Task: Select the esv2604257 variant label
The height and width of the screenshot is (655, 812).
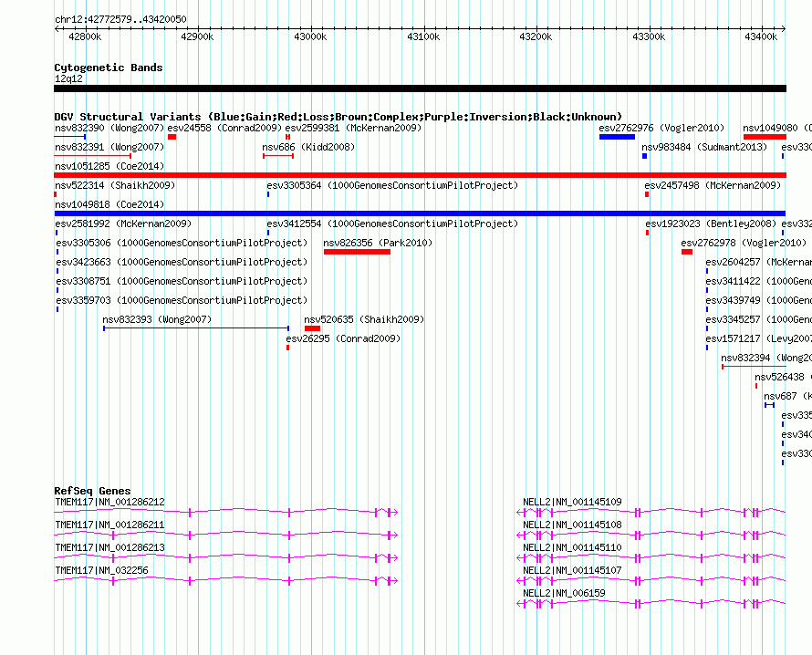Action: 759,262
